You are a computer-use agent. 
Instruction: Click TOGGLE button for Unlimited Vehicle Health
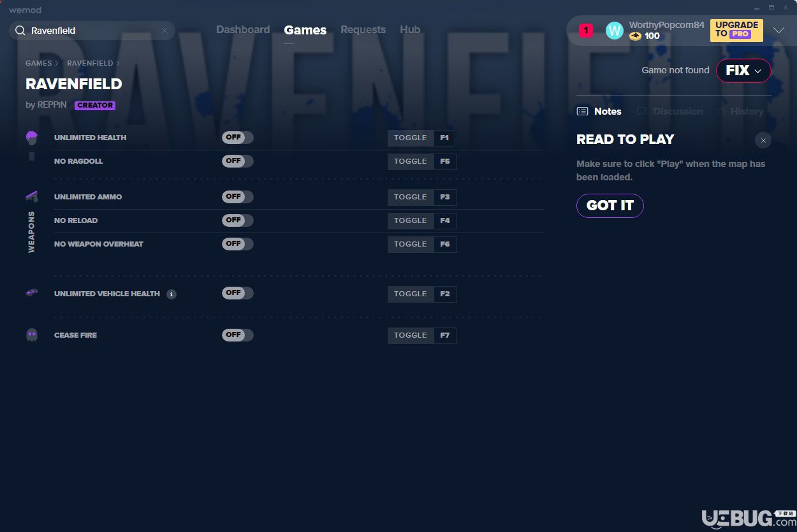pos(411,294)
